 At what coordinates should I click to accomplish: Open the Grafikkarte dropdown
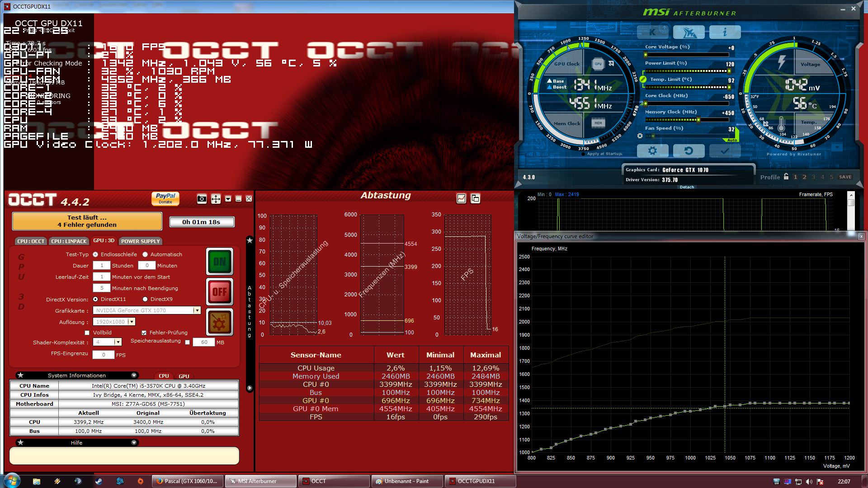pyautogui.click(x=197, y=310)
